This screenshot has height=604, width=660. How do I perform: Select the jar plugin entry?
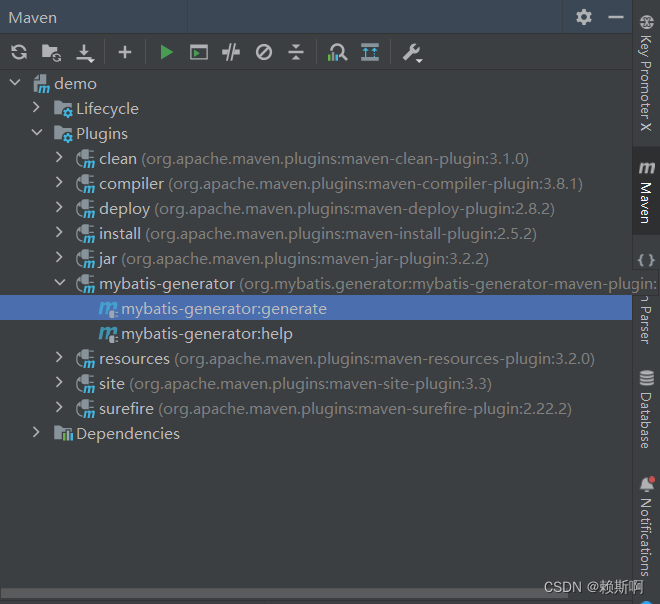[x=316, y=258]
